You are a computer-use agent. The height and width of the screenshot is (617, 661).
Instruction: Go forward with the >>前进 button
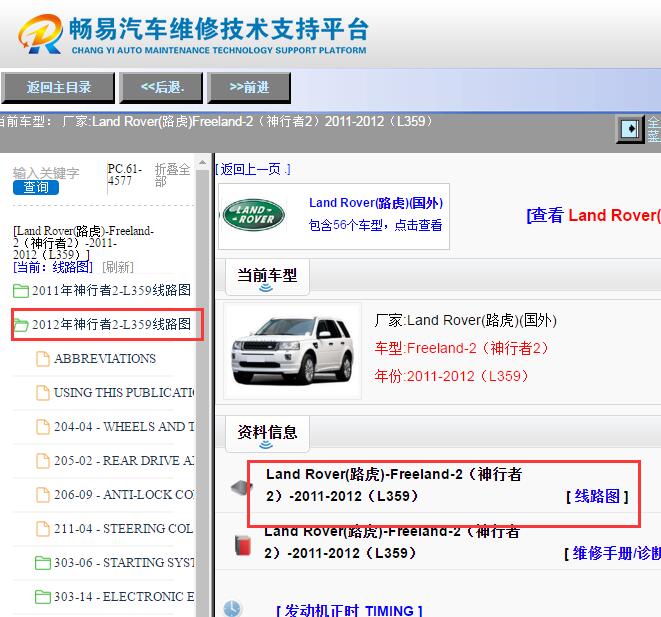tap(249, 88)
